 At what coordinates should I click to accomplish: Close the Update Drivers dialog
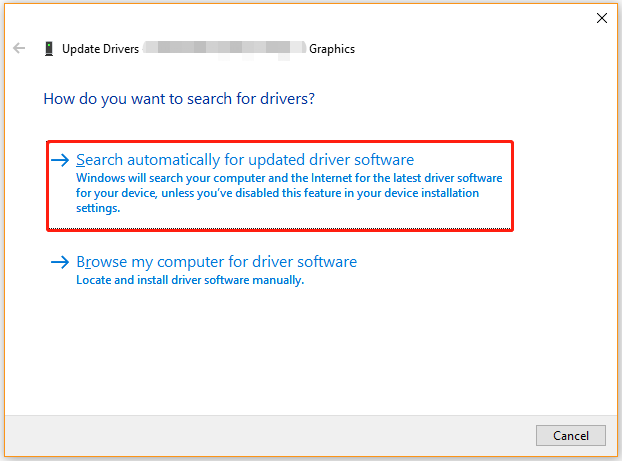(x=601, y=18)
